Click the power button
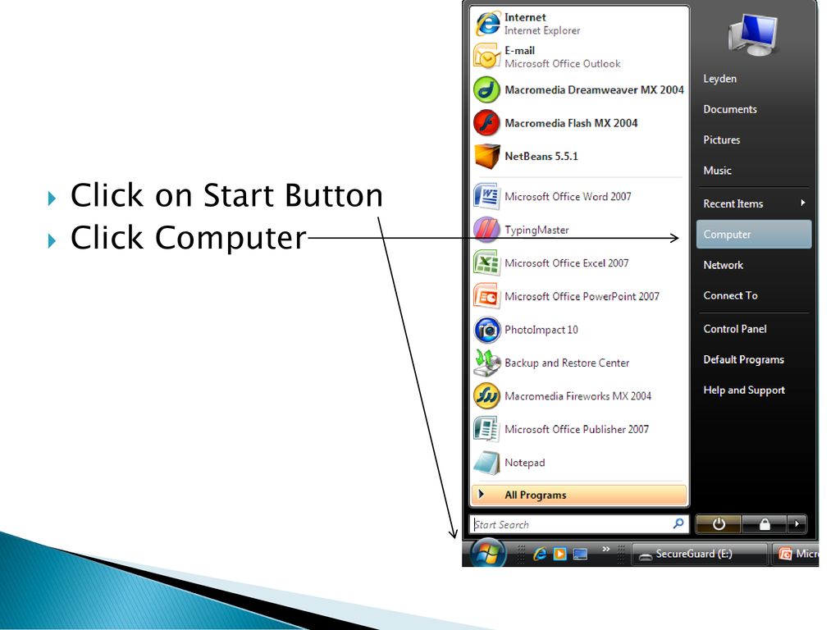This screenshot has height=630, width=840. click(719, 524)
